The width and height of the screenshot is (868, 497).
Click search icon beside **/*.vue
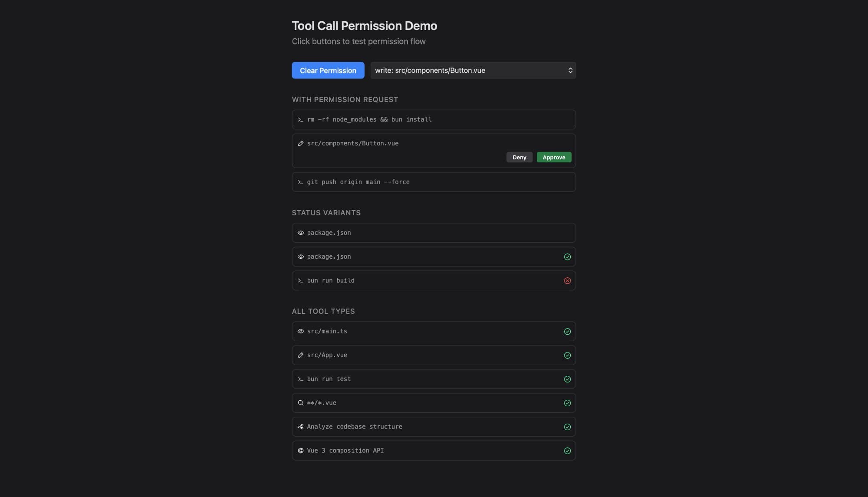pyautogui.click(x=300, y=403)
